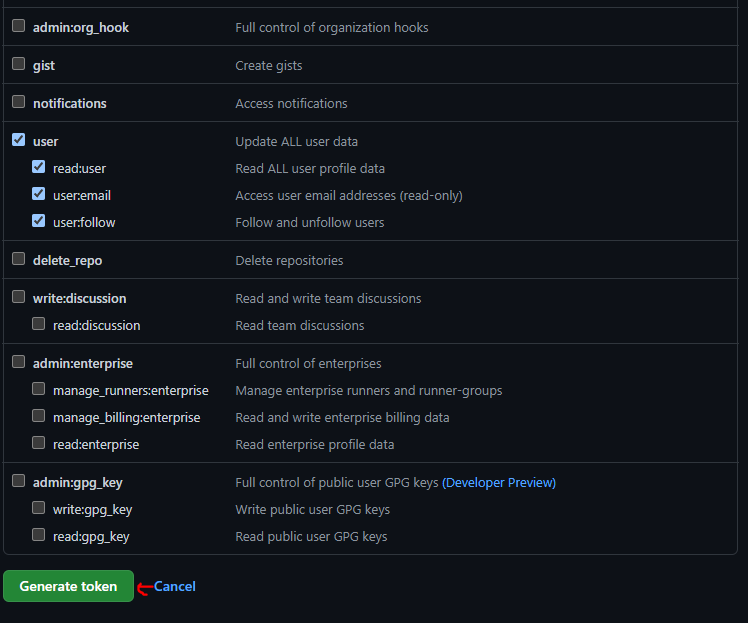This screenshot has height=623, width=748.
Task: Click the 'Delete repositories' description
Action: pos(289,260)
